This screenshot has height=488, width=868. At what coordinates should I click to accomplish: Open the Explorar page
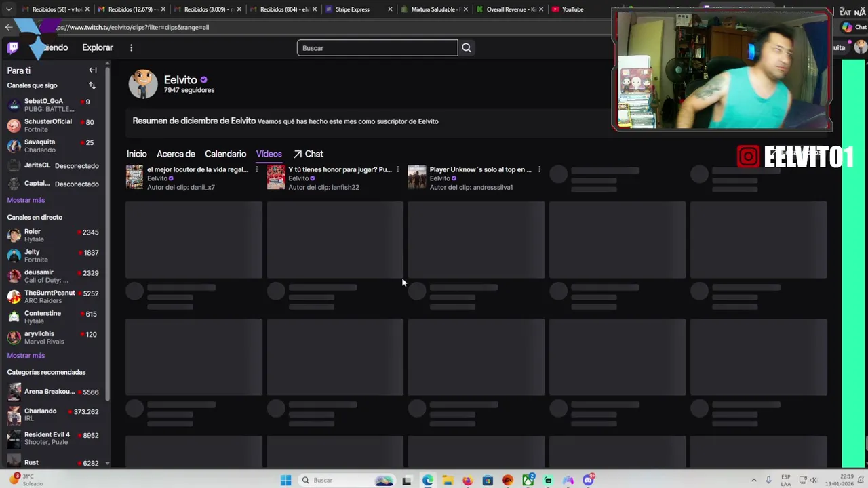pyautogui.click(x=98, y=47)
